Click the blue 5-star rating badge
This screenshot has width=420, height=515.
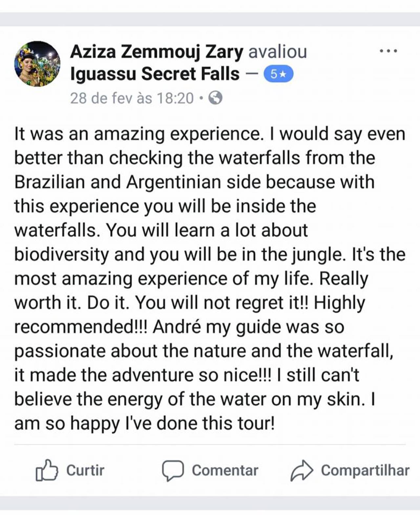coord(278,75)
